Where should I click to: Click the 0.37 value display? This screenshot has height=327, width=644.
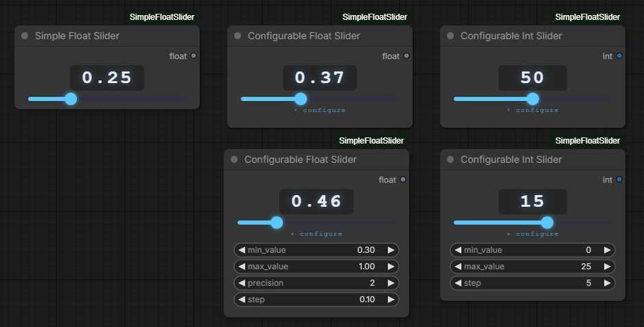[x=319, y=78]
